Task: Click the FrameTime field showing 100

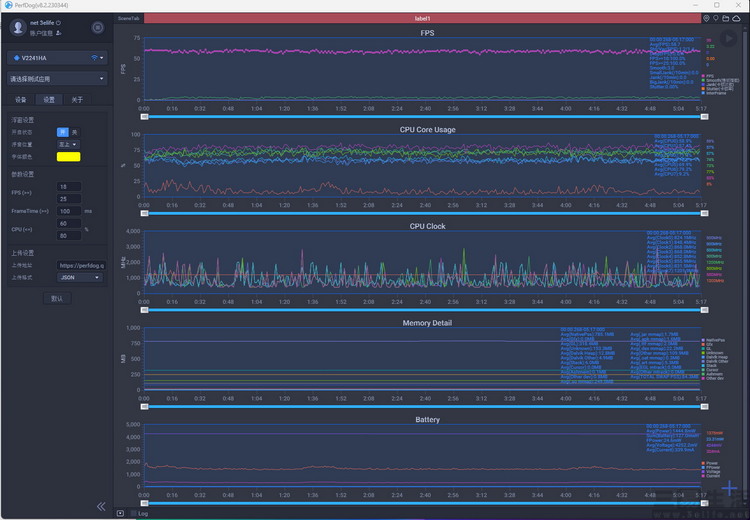Action: 69,211
